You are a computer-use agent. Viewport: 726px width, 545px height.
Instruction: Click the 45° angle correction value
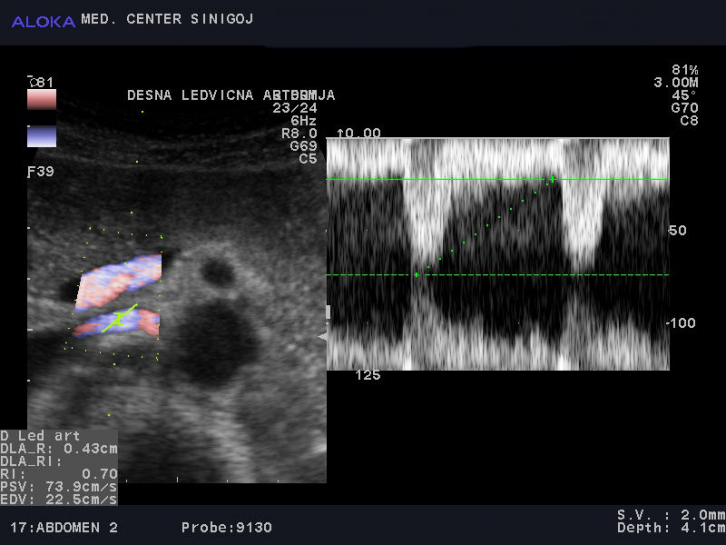[683, 95]
